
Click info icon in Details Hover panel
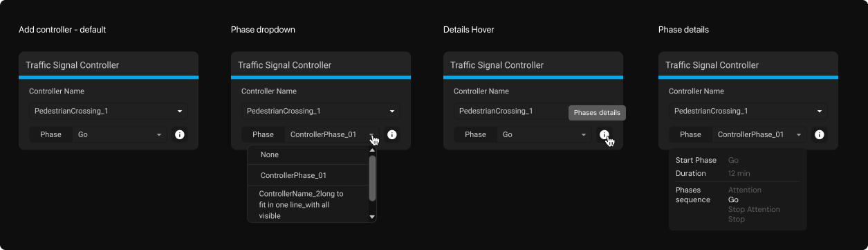(604, 135)
